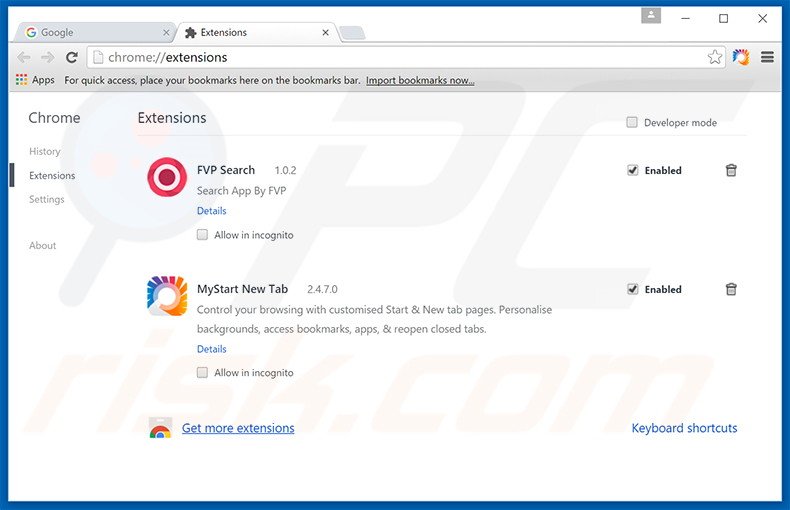The height and width of the screenshot is (510, 790).
Task: Click Get more extensions link
Action: (x=238, y=428)
